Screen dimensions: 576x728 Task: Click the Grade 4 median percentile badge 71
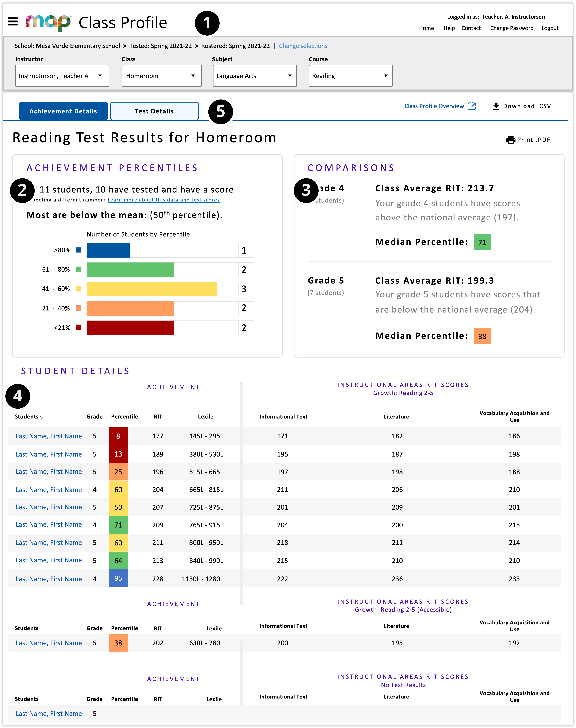482,242
